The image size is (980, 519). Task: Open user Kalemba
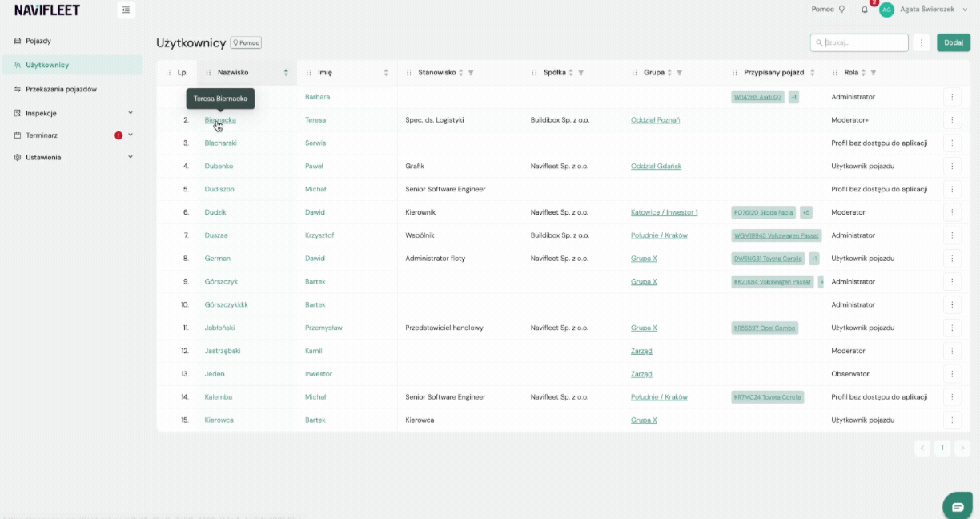(219, 397)
